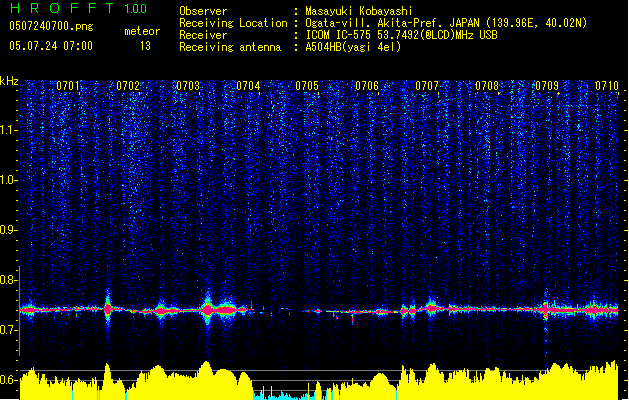Screen dimensions: 629x400
Task: Click the 0.8 kHz axis label
Action: (x=8, y=280)
